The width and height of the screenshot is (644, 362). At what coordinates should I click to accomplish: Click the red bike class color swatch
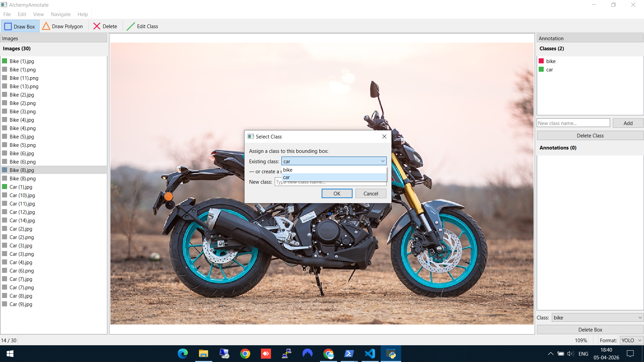tap(541, 61)
